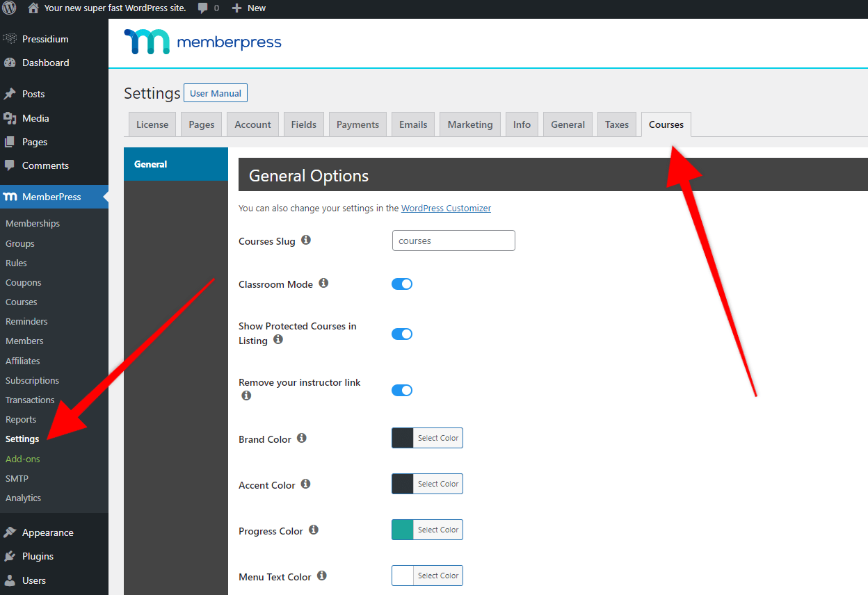The height and width of the screenshot is (595, 868).
Task: Toggle Classroom Mode switch
Action: tap(402, 284)
